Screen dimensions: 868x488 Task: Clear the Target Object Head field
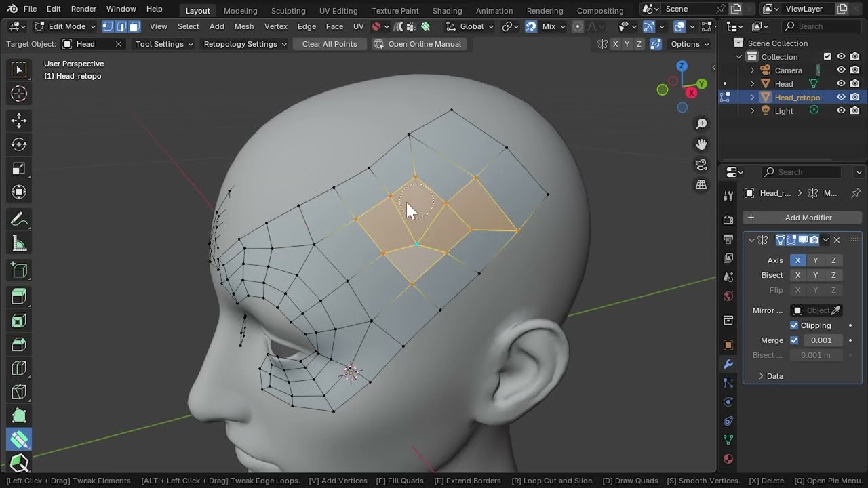point(119,44)
